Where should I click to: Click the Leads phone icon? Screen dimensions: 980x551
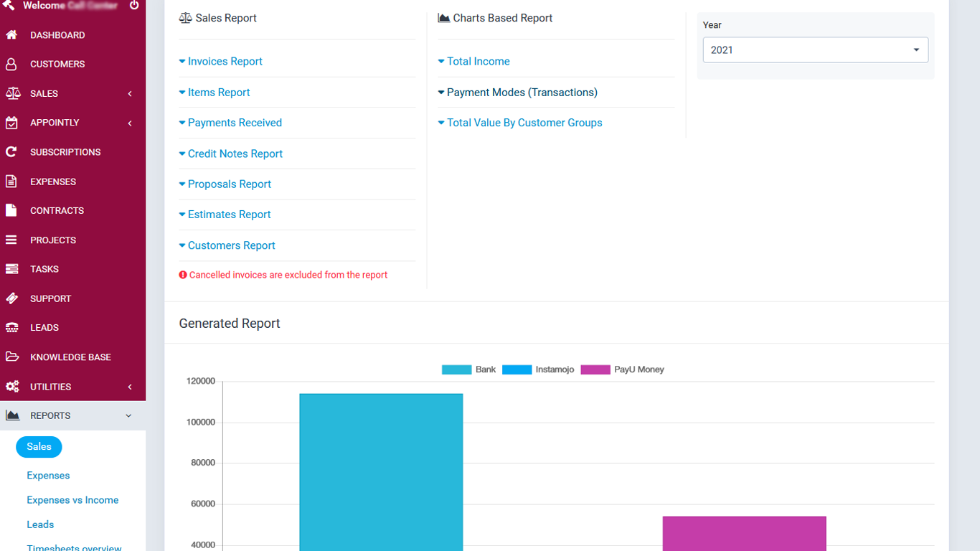tap(11, 328)
